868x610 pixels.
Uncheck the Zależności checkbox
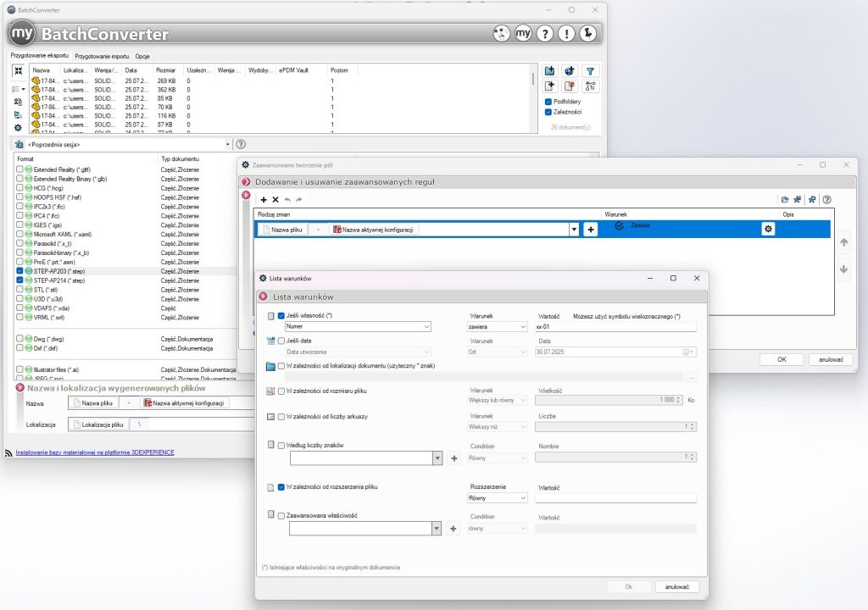(548, 112)
